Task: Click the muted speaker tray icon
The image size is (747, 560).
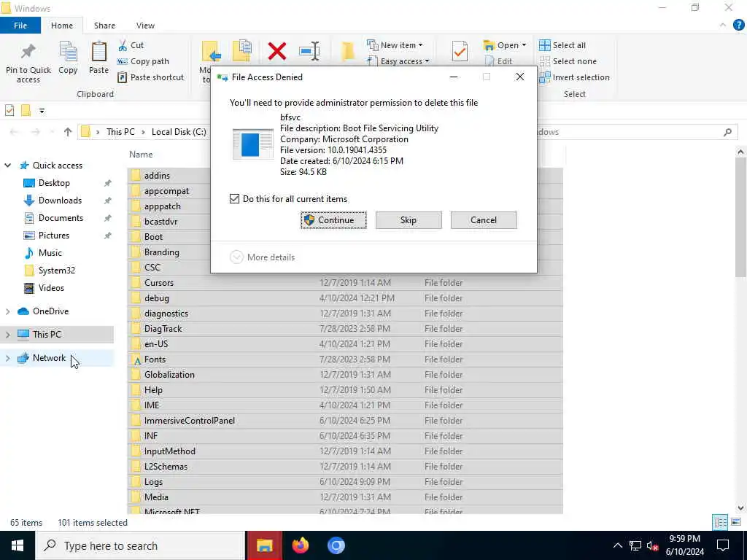Action: click(652, 545)
